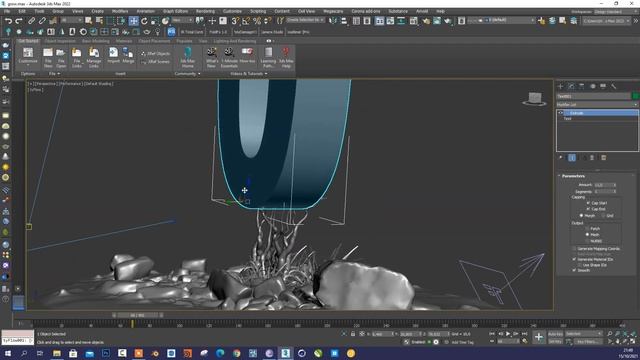640x360 pixels.
Task: Open the Display panel icon
Action: 603,86
